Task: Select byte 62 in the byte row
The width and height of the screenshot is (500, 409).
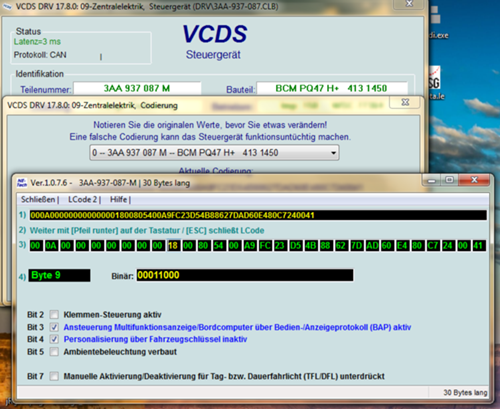Action: click(341, 246)
